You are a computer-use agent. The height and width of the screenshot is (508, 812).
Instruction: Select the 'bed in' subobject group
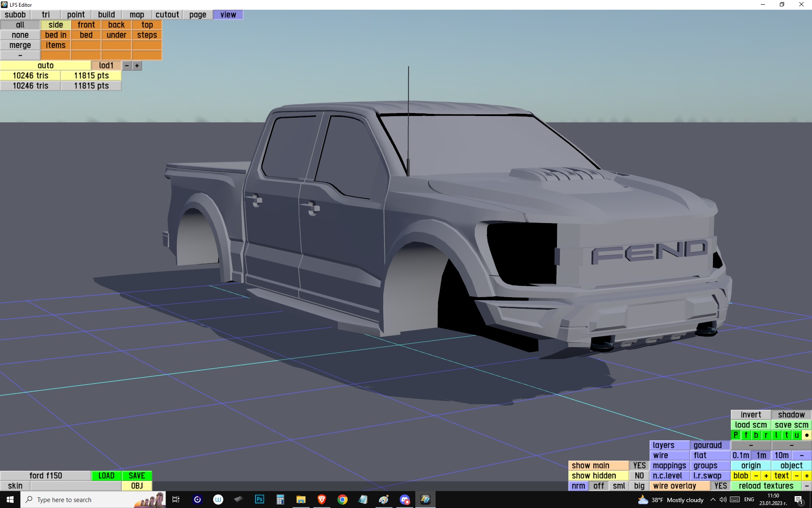pyautogui.click(x=55, y=35)
